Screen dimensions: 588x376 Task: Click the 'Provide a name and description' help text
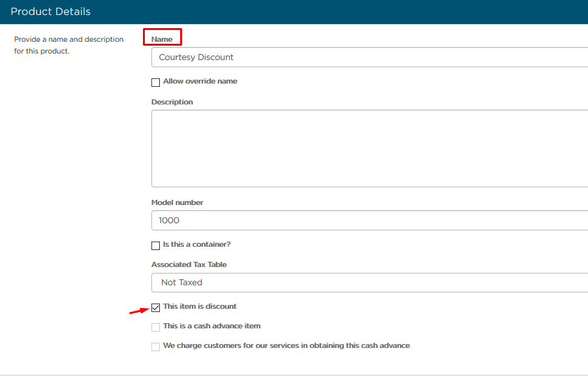pyautogui.click(x=69, y=45)
